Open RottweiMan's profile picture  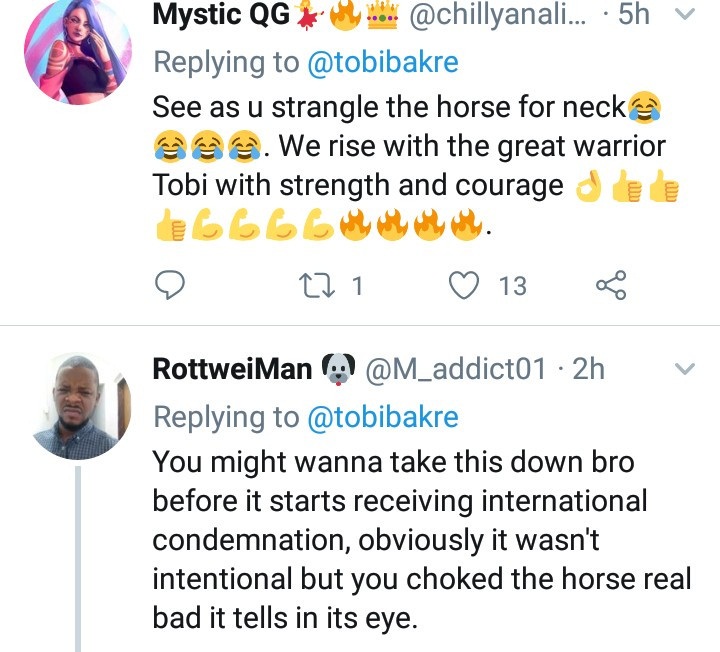(78, 405)
